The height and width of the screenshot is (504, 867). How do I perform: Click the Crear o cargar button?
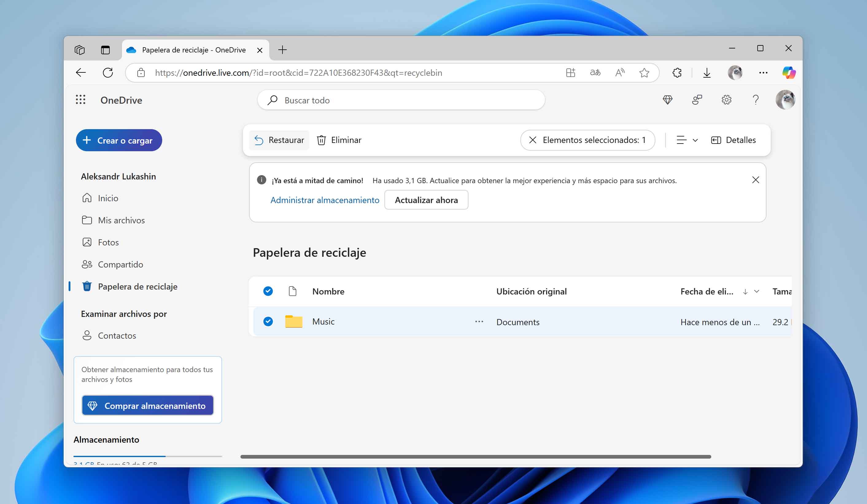point(119,140)
